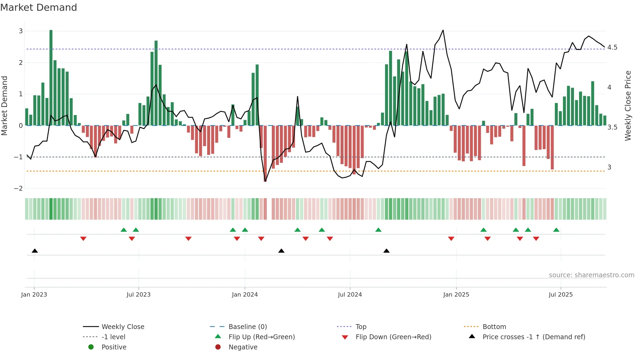Toggle the Bottom legend entry
644x362 pixels.
point(485,327)
